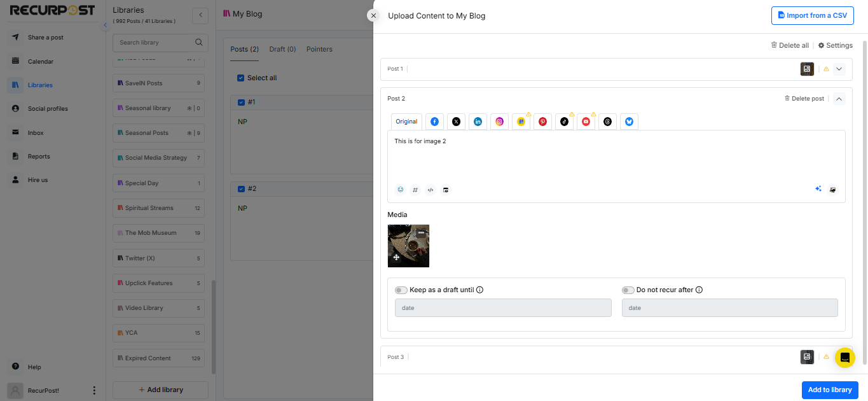
Task: Go to Calendar in the sidebar
Action: (40, 62)
